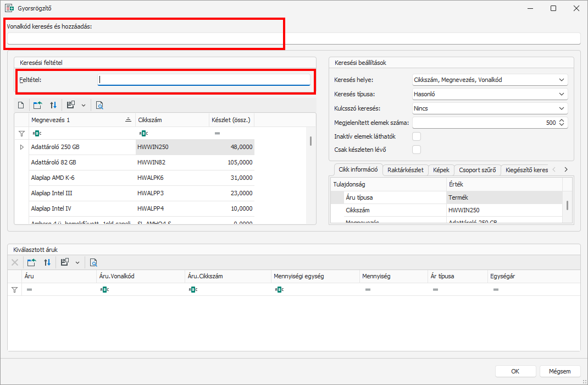The width and height of the screenshot is (588, 385).
Task: Click the ABC filter icon under Cikkszám column
Action: [x=143, y=134]
